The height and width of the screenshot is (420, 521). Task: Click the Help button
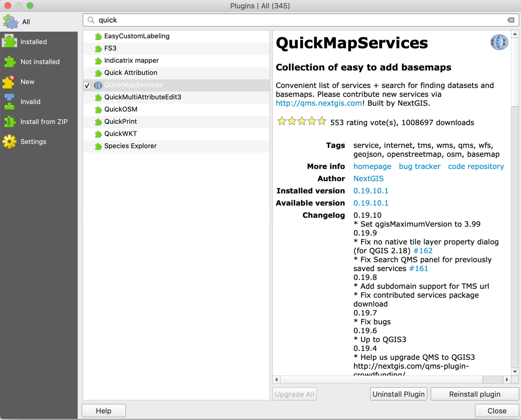pos(104,411)
